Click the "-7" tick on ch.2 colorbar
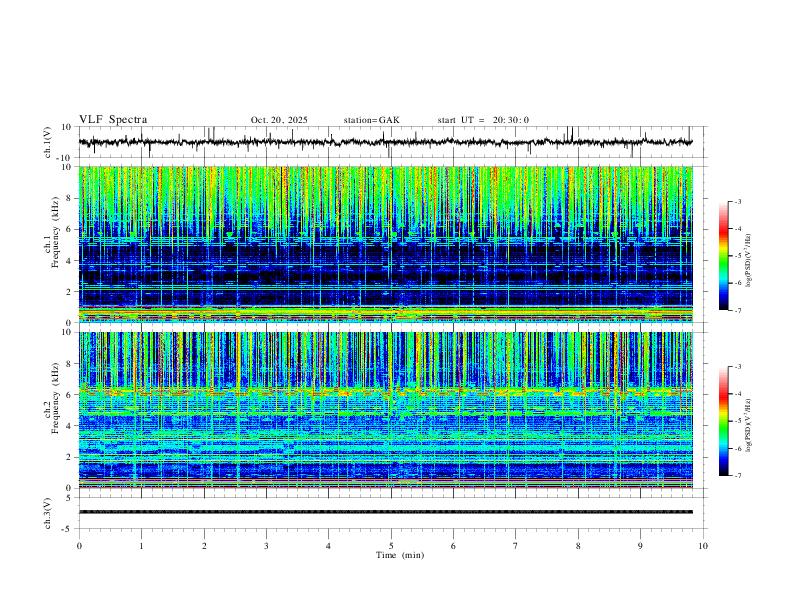The image size is (792, 612). [737, 476]
